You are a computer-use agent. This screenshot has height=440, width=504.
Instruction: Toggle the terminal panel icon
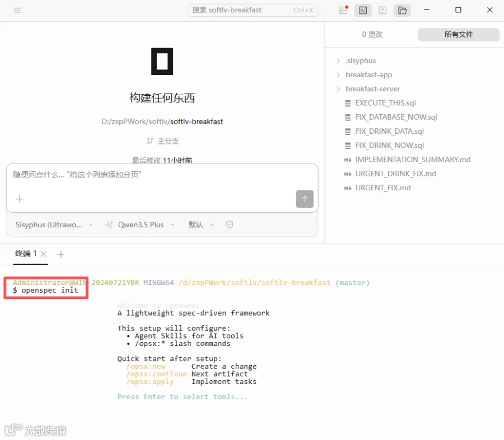click(363, 10)
